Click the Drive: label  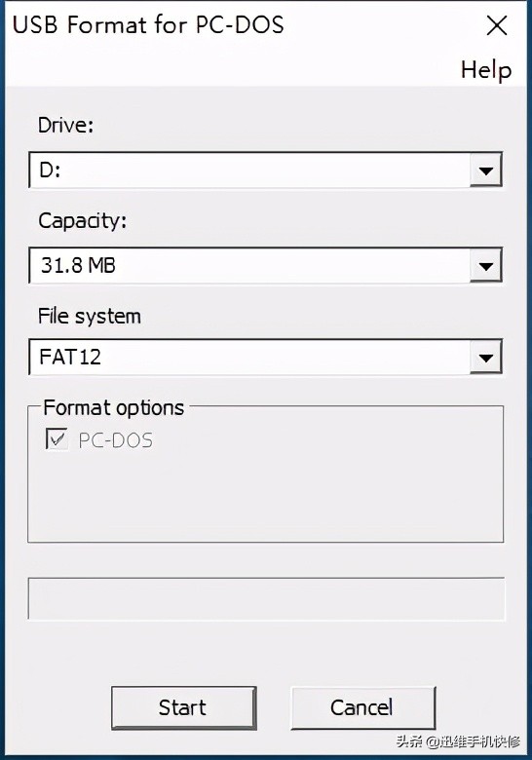pyautogui.click(x=65, y=125)
